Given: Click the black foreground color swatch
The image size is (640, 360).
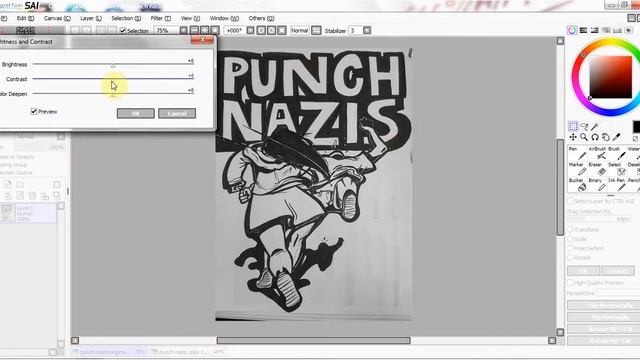Looking at the screenshot, I should (636, 127).
